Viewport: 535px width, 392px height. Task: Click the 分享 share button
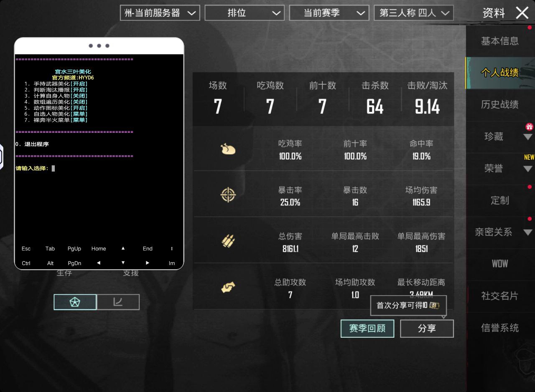(427, 329)
